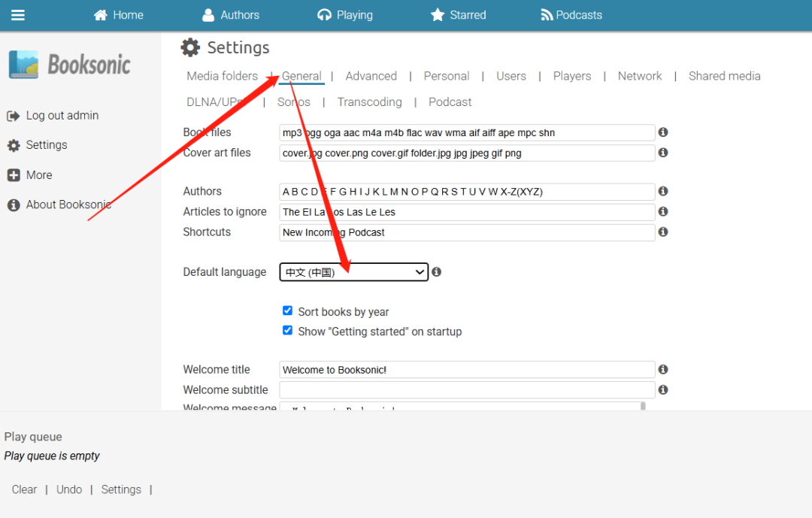
Task: Open the Transcoding settings tab
Action: tap(369, 102)
